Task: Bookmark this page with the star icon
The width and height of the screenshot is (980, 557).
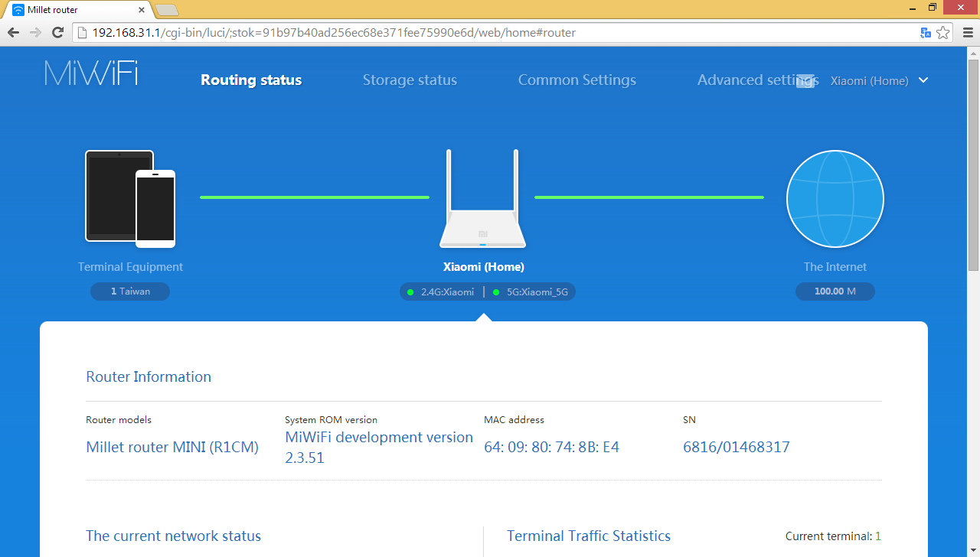Action: (943, 33)
